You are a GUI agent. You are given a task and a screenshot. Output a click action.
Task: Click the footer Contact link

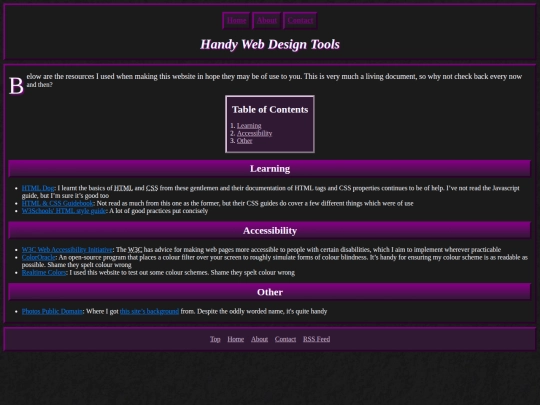tap(285, 339)
